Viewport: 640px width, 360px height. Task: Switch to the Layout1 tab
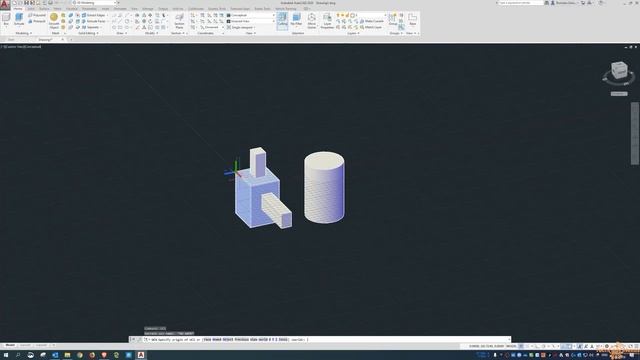point(25,345)
